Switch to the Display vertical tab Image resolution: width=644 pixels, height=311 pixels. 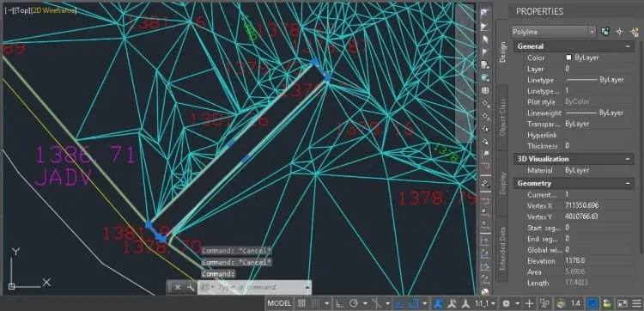pyautogui.click(x=502, y=183)
